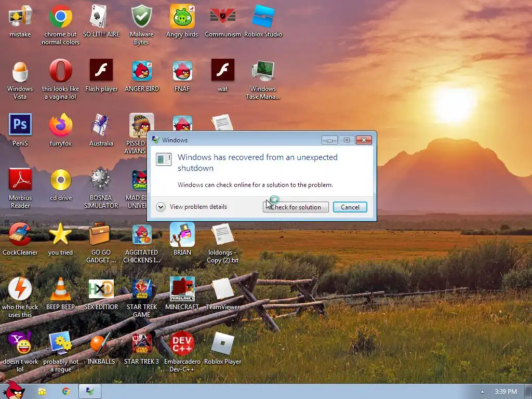Select the 'wat' Flash icon
This screenshot has height=399, width=532.
coord(222,70)
